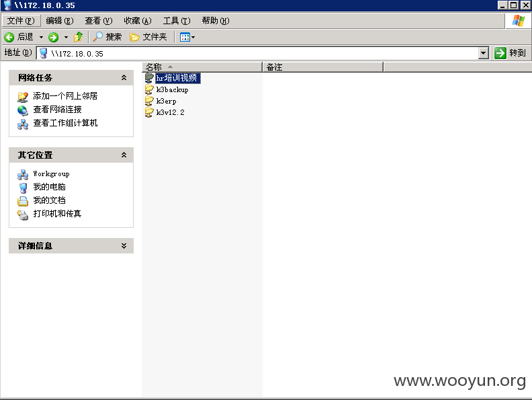Sort by the Comment (备注) column header
The width and height of the screenshot is (532, 400).
tap(322, 67)
